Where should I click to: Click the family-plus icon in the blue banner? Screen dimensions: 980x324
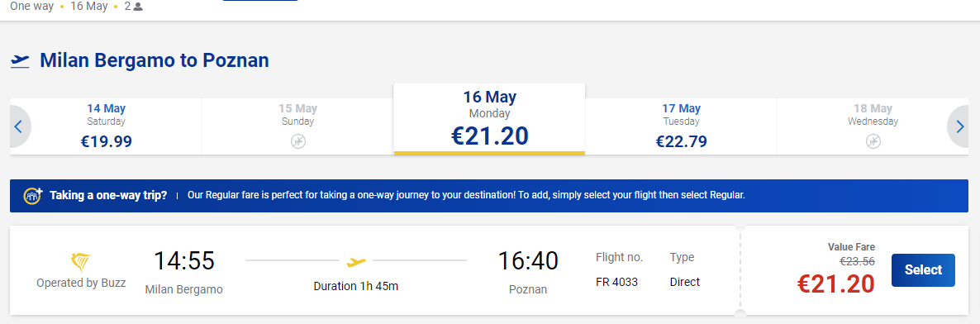[x=32, y=195]
